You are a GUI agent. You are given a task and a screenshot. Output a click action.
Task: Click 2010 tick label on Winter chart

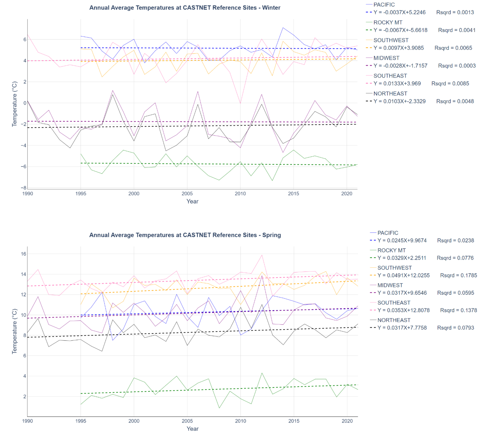(x=240, y=194)
